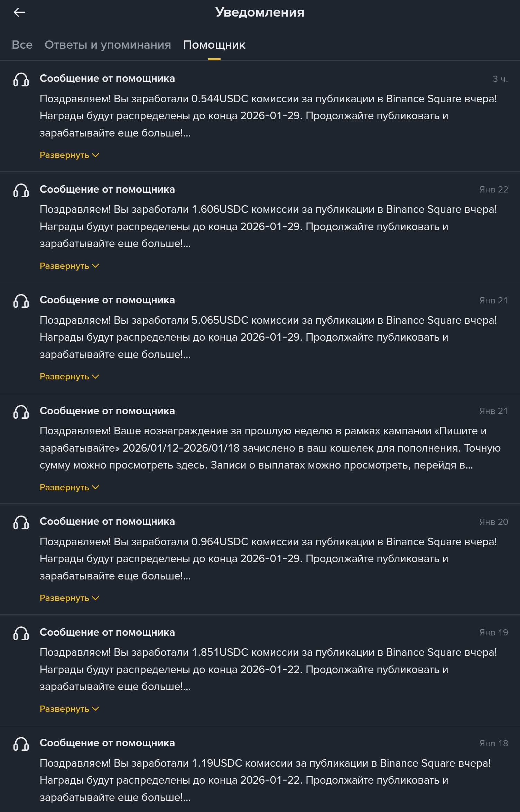This screenshot has width=520, height=812.
Task: Tap headset icon of 1.606USDC message
Action: click(x=21, y=190)
